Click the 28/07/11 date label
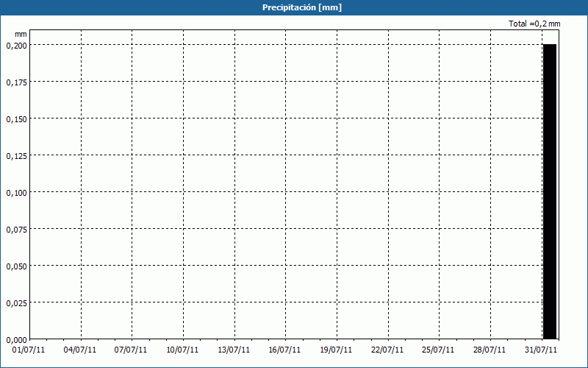Image resolution: width=588 pixels, height=368 pixels. coord(490,350)
